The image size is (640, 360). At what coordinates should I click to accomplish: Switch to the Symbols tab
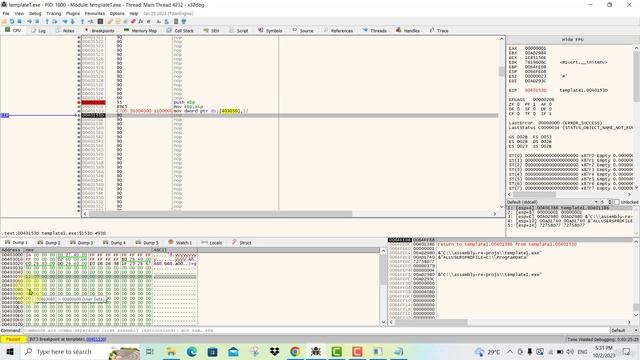[x=270, y=31]
